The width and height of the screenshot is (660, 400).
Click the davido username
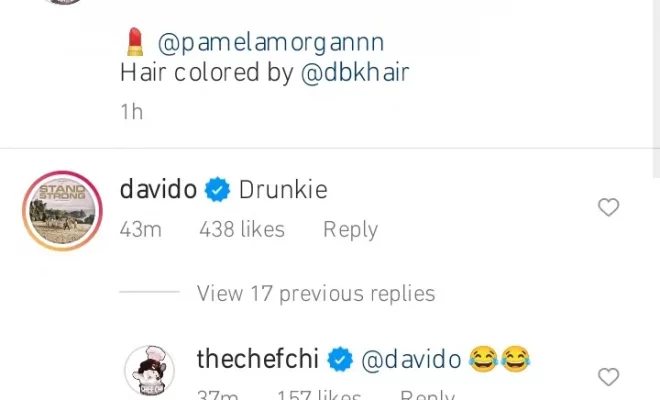158,189
